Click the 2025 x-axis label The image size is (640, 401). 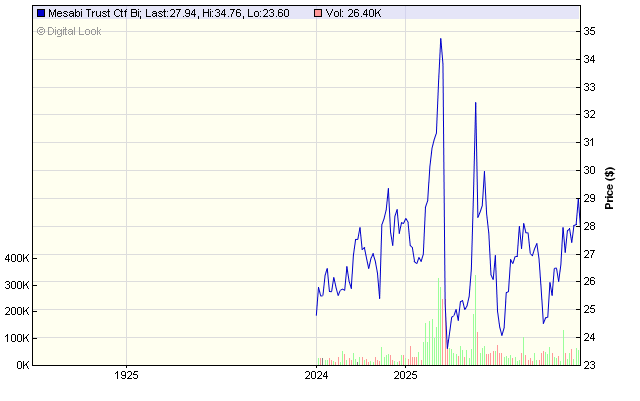pos(405,375)
